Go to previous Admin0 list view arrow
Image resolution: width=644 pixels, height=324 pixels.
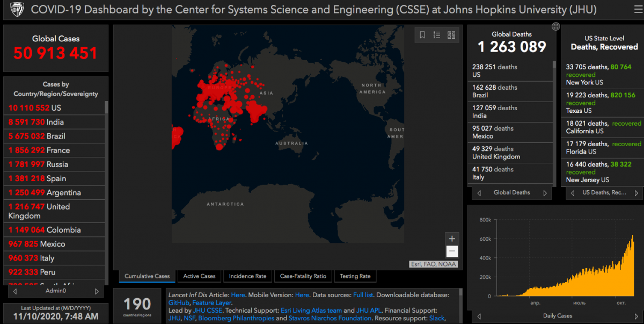click(15, 291)
